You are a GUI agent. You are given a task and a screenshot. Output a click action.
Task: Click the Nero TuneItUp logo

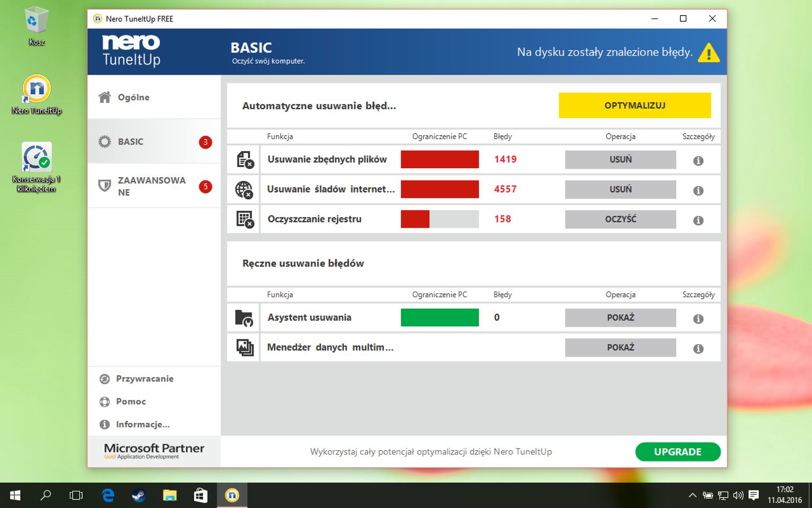coord(131,50)
